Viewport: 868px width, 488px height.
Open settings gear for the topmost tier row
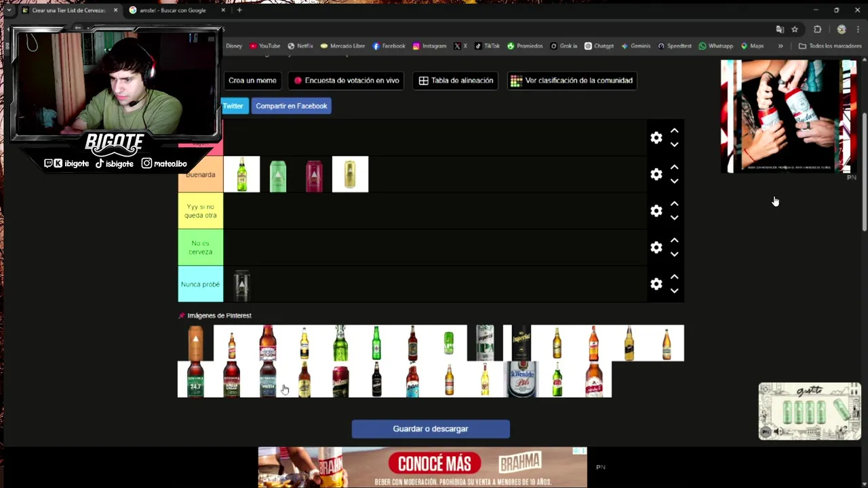pos(656,138)
